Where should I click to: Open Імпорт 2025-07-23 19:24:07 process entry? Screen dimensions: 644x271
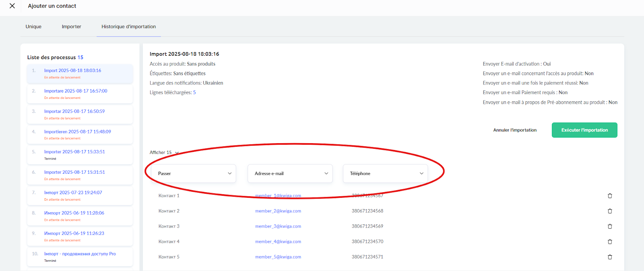[73, 193]
